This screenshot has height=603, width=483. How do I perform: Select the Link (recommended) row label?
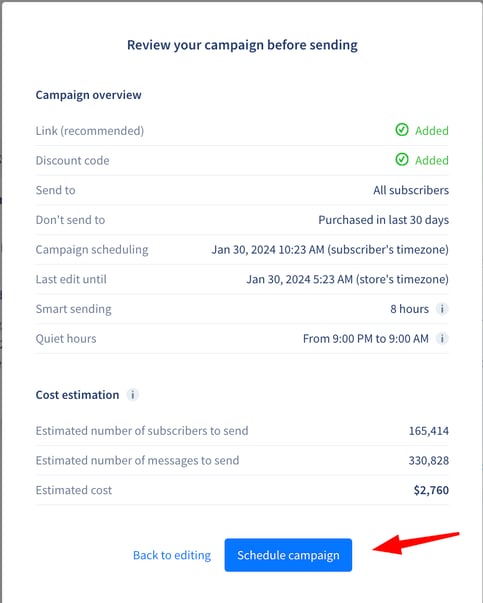point(90,131)
